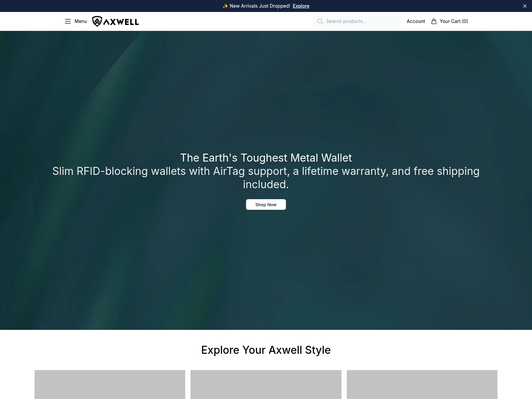Click the Slim RFID-blocking wallets subheading
Screen dimensions: 532x399
pos(266,178)
